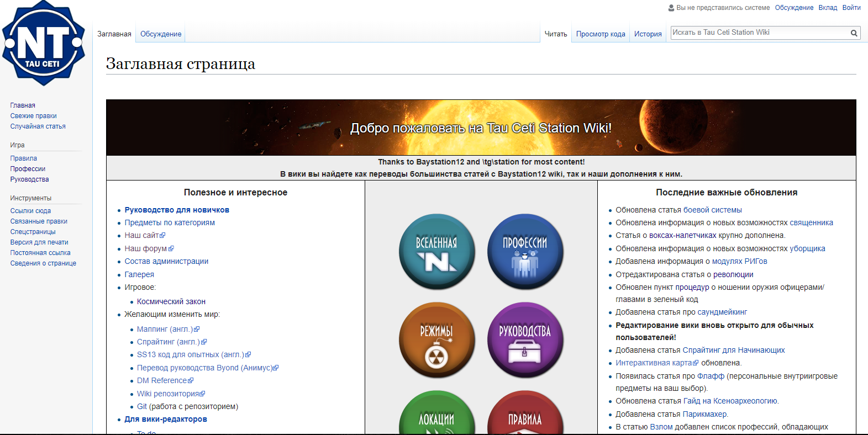The width and height of the screenshot is (868, 435).
Task: Switch to the Заглавная tab
Action: [114, 34]
